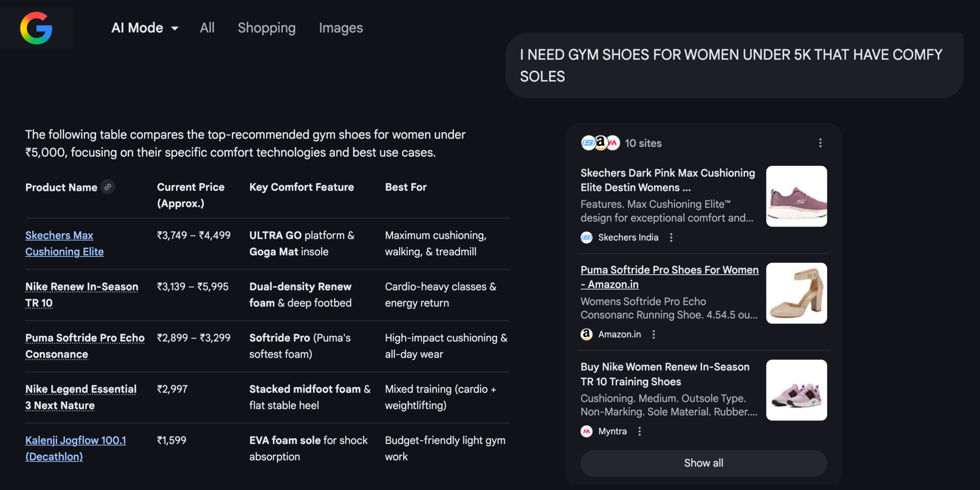Switch to the Shopping tab
Screen dimensions: 980x490
pos(266,28)
